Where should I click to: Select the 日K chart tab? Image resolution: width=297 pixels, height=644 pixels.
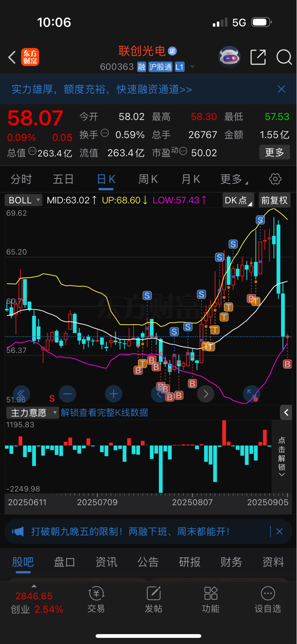[x=106, y=179]
